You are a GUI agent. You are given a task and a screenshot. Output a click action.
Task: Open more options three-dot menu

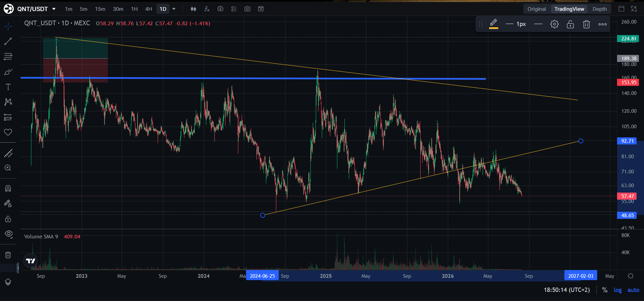(x=603, y=24)
